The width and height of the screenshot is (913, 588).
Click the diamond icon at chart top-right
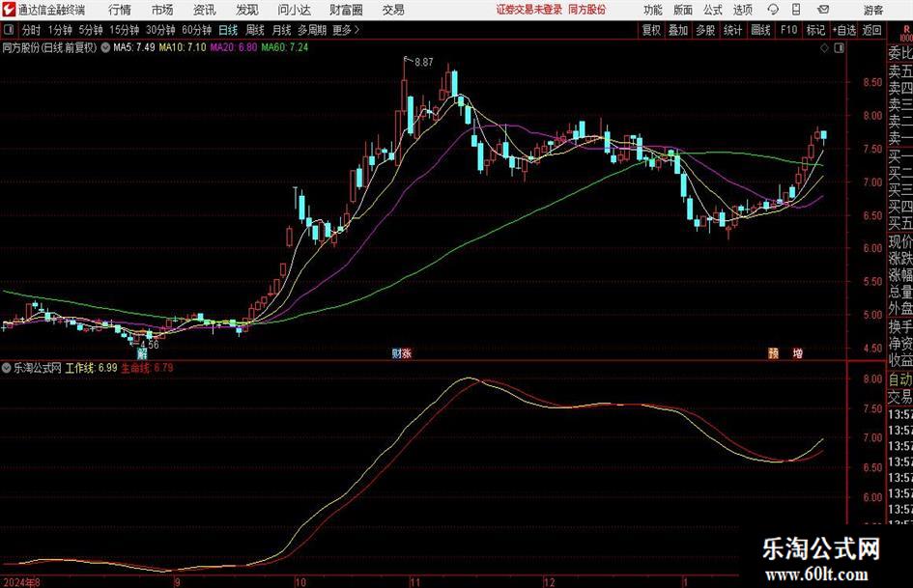coord(824,48)
